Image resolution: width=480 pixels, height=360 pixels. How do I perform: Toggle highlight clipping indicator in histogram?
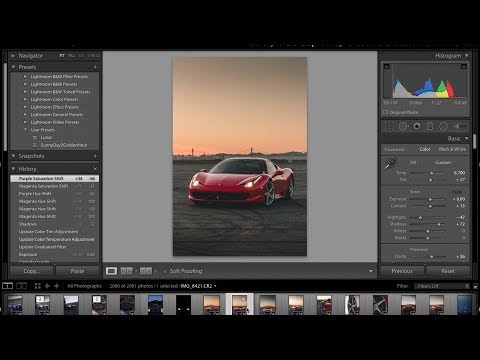tap(464, 67)
